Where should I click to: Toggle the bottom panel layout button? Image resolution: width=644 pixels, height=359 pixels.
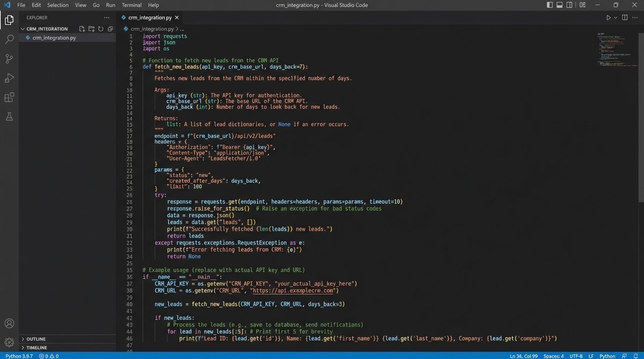pos(559,5)
